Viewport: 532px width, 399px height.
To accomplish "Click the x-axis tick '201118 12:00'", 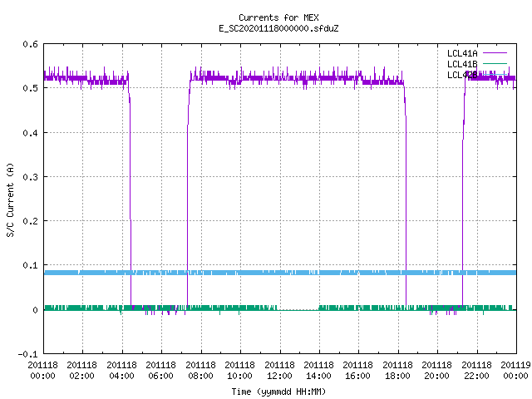I will (279, 371).
